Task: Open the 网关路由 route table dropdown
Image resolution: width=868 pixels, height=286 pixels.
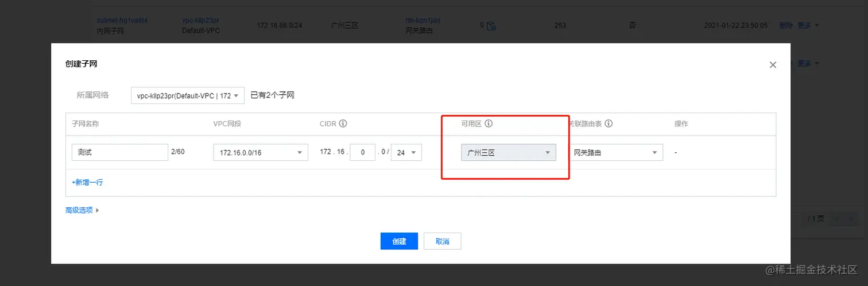Action: click(616, 153)
